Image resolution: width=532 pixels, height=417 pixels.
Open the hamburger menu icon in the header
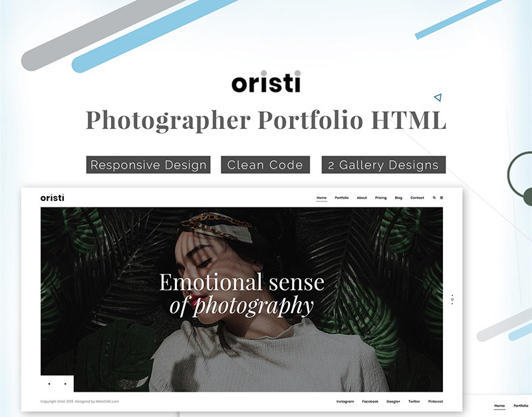coord(442,198)
